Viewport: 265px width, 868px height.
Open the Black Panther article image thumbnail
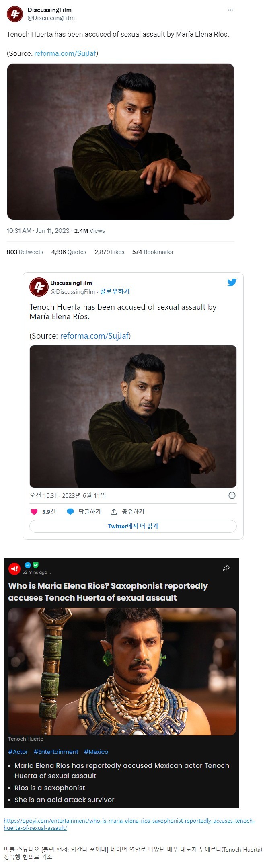click(x=122, y=671)
